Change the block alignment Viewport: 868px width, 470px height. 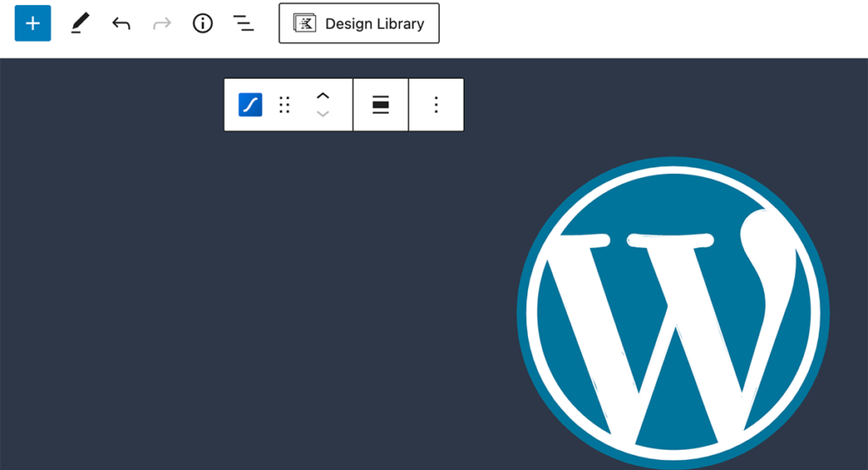381,104
